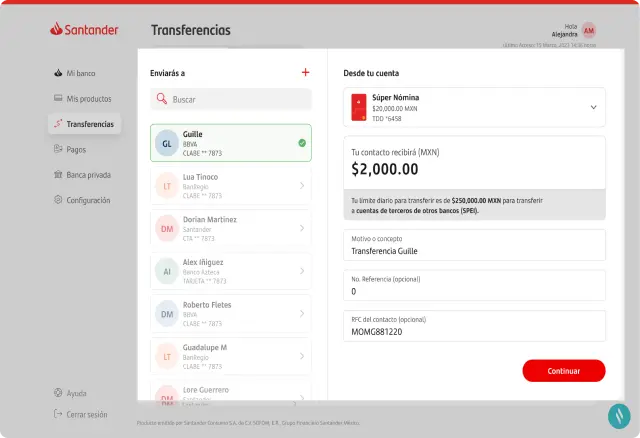
Task: Select the Guille BBVA contact
Action: tap(231, 143)
